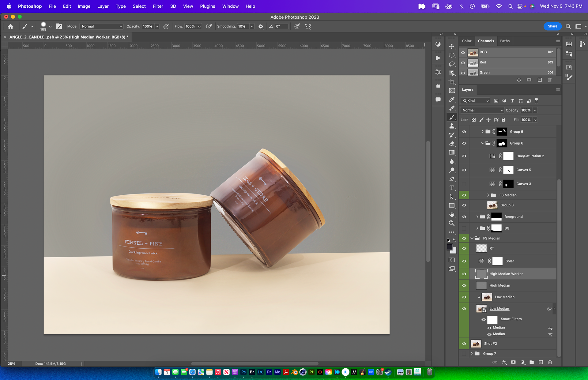This screenshot has width=588, height=380.
Task: Select the Path Selection tool
Action: tap(452, 197)
